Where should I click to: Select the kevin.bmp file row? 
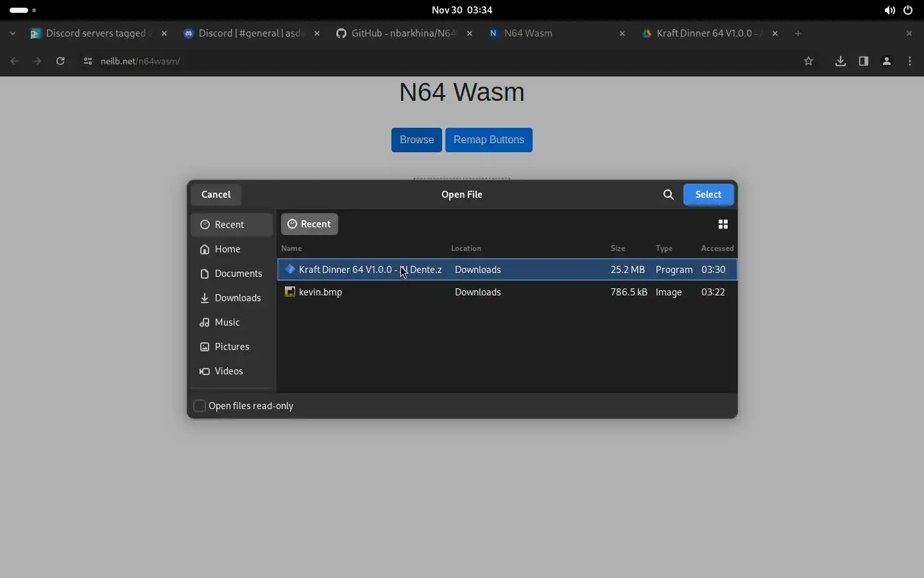(x=508, y=292)
